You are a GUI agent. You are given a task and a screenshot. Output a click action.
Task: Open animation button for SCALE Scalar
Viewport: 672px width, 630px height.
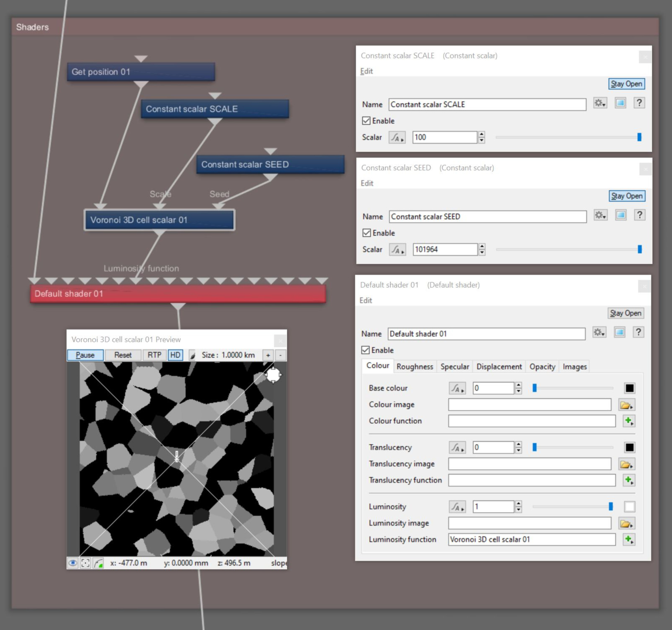pyautogui.click(x=397, y=137)
